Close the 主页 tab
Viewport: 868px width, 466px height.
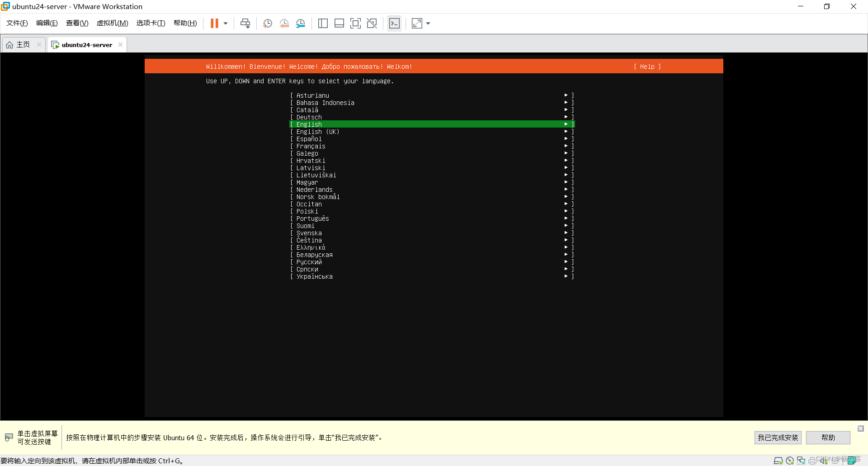pyautogui.click(x=39, y=44)
